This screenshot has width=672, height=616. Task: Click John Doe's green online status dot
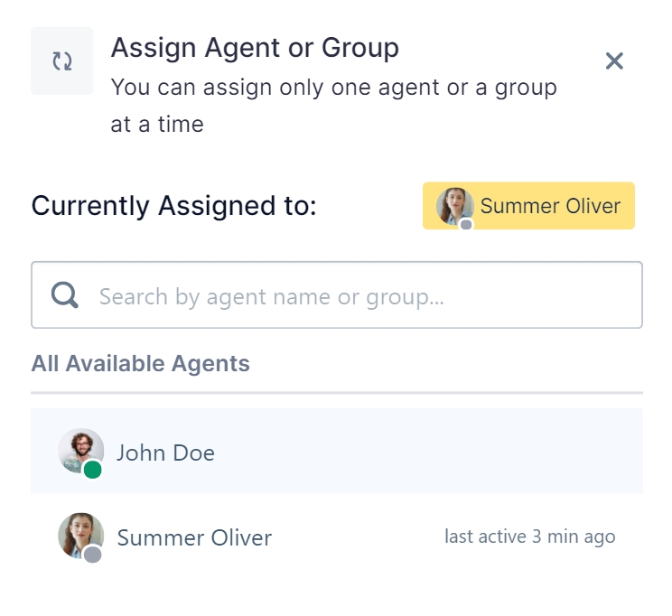tap(92, 470)
